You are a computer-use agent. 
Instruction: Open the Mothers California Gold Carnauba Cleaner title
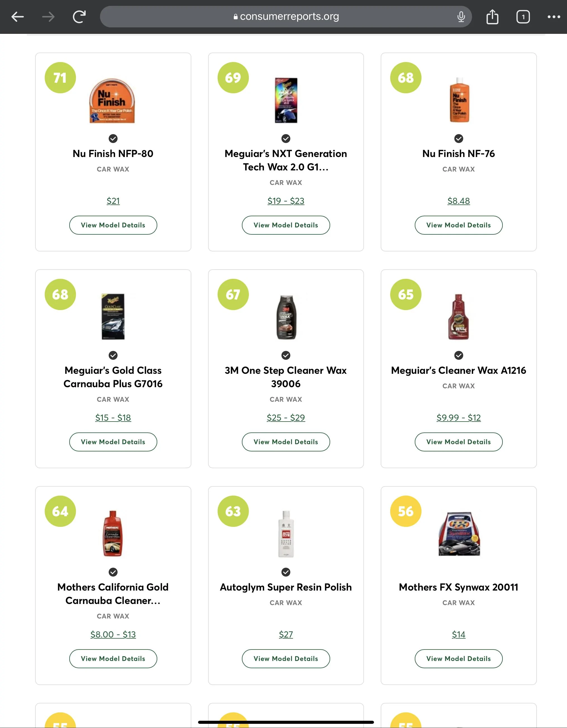pos(113,594)
